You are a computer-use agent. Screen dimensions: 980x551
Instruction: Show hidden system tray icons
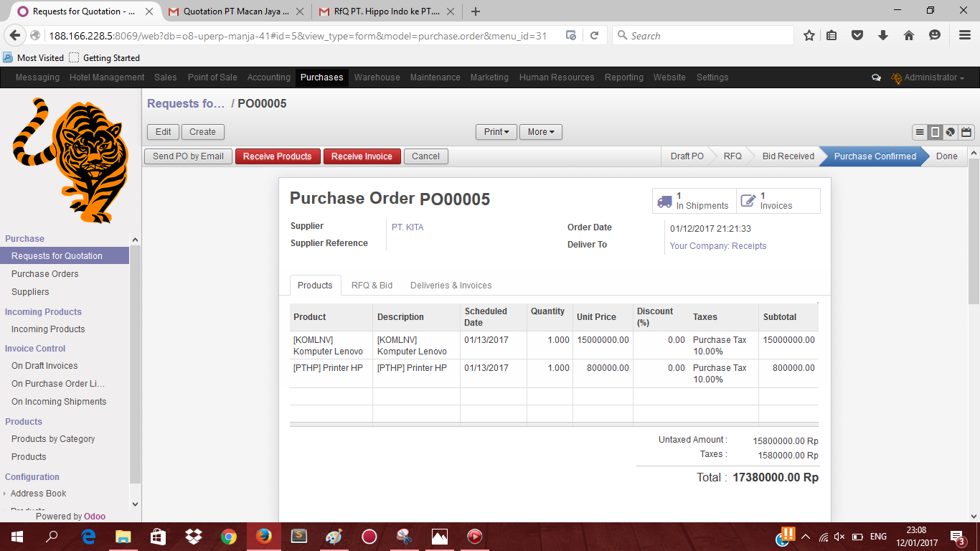click(805, 537)
